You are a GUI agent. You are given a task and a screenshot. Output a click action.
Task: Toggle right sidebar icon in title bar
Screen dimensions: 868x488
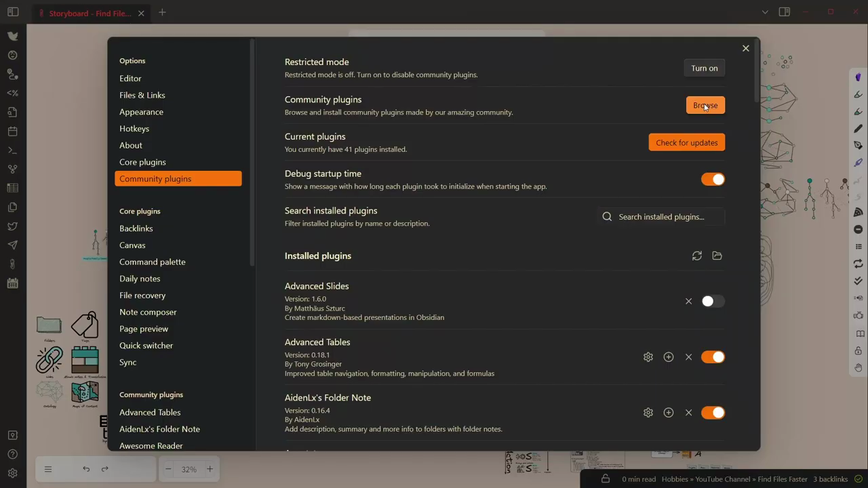coord(785,12)
